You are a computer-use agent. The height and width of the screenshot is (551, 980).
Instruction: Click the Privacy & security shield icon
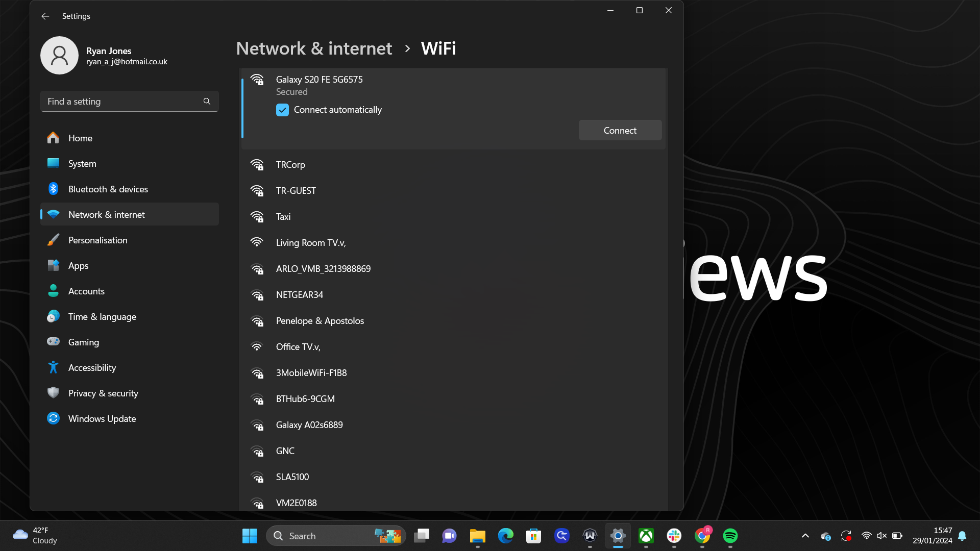54,393
